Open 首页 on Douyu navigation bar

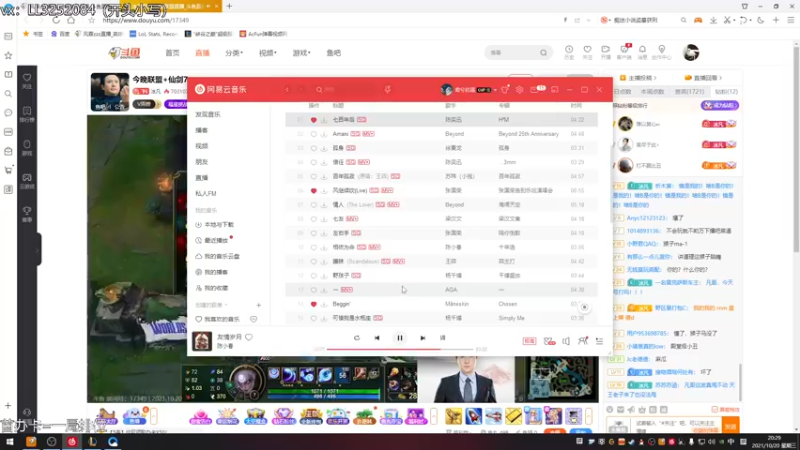coord(172,53)
